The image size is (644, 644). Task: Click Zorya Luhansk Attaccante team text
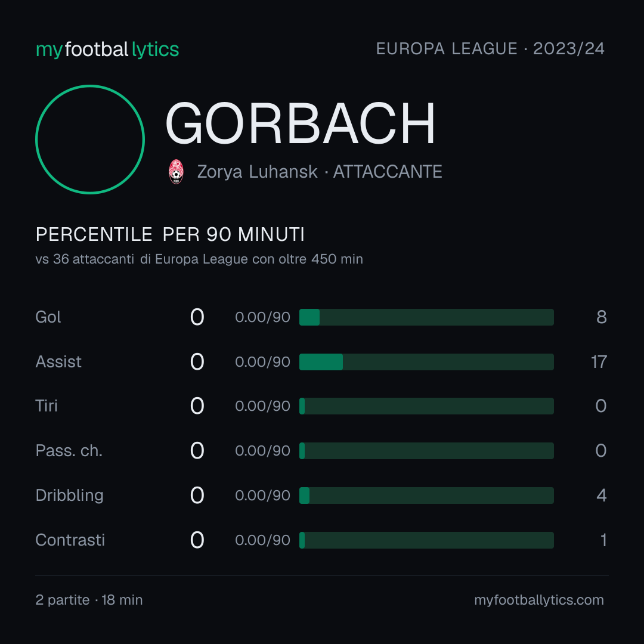(320, 172)
